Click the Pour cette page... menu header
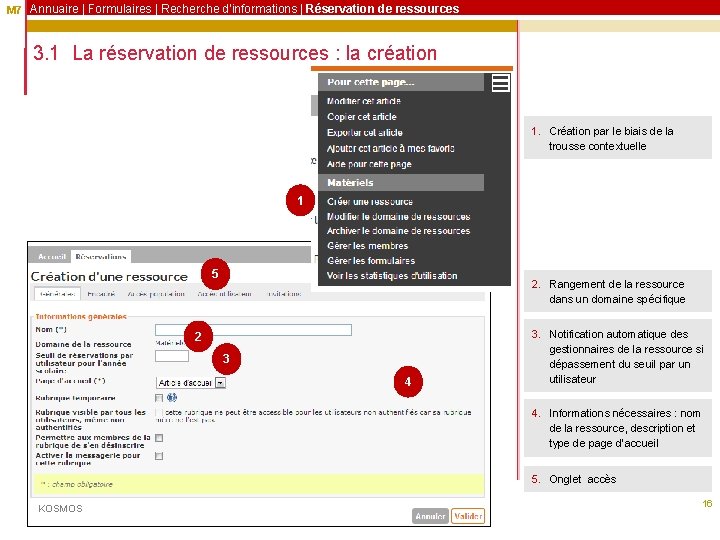Viewport: 720px width, 540px height. pos(401,82)
